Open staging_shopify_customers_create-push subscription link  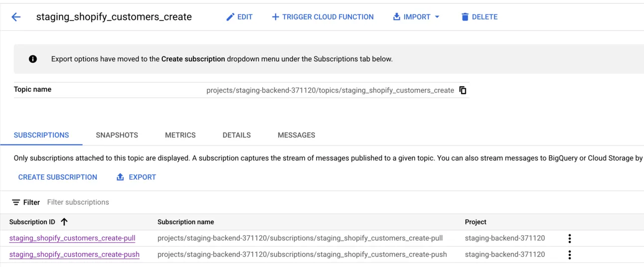pos(74,254)
